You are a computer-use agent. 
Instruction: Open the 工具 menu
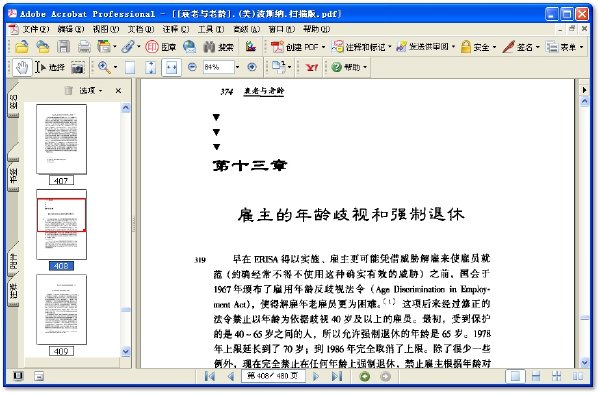(x=211, y=29)
